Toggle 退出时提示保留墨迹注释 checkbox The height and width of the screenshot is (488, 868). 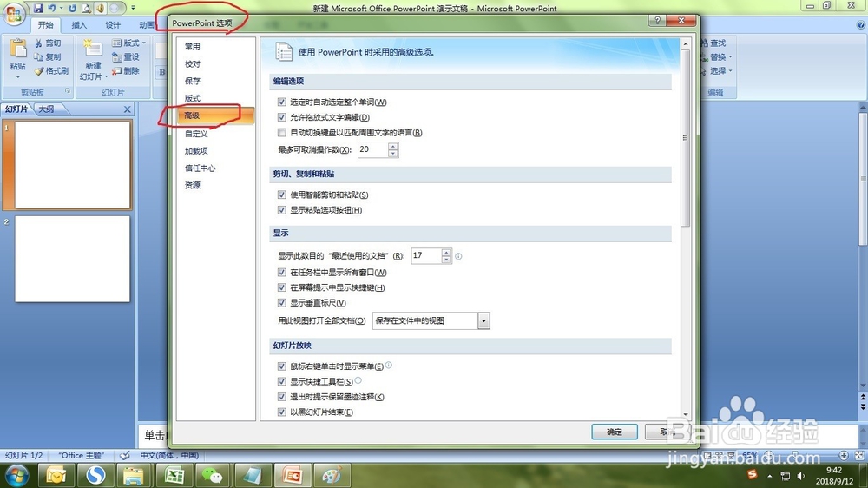pos(282,397)
